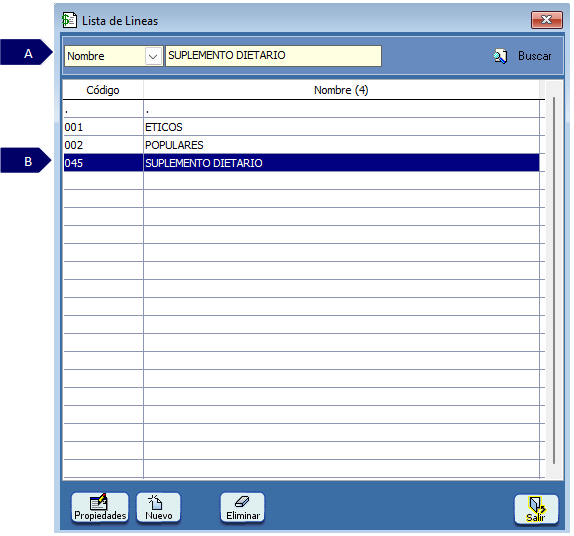Sort by the Nombre (4) column header
This screenshot has height=536, width=574.
tap(341, 90)
